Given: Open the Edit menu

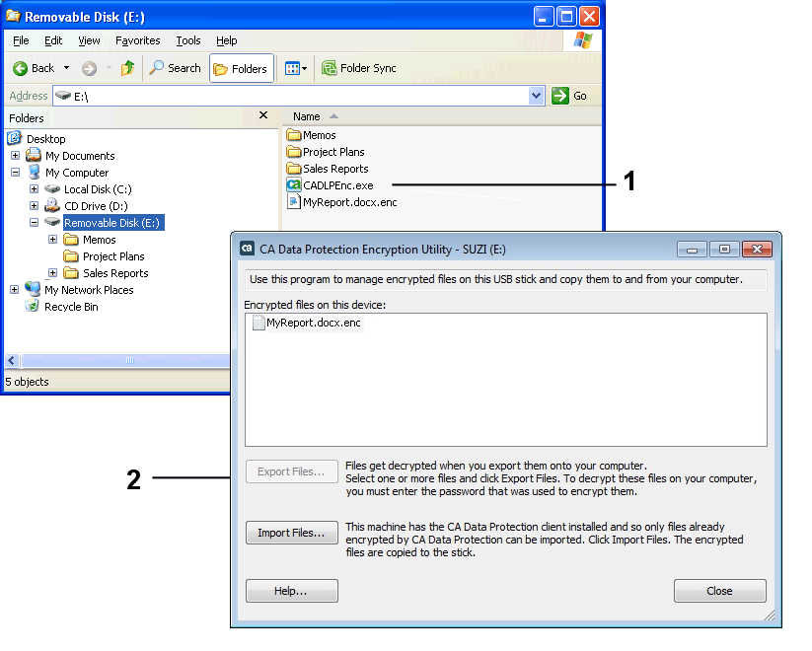Looking at the screenshot, I should (x=53, y=40).
